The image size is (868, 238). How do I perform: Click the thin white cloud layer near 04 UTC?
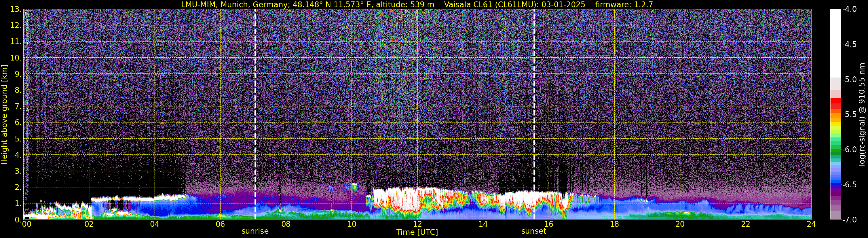pos(138,199)
